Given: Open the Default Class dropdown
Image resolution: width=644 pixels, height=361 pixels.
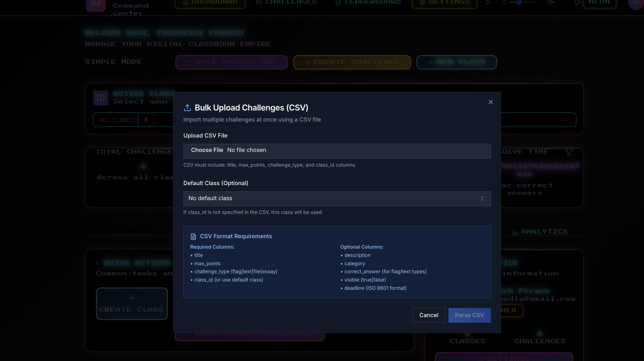Looking at the screenshot, I should [337, 199].
